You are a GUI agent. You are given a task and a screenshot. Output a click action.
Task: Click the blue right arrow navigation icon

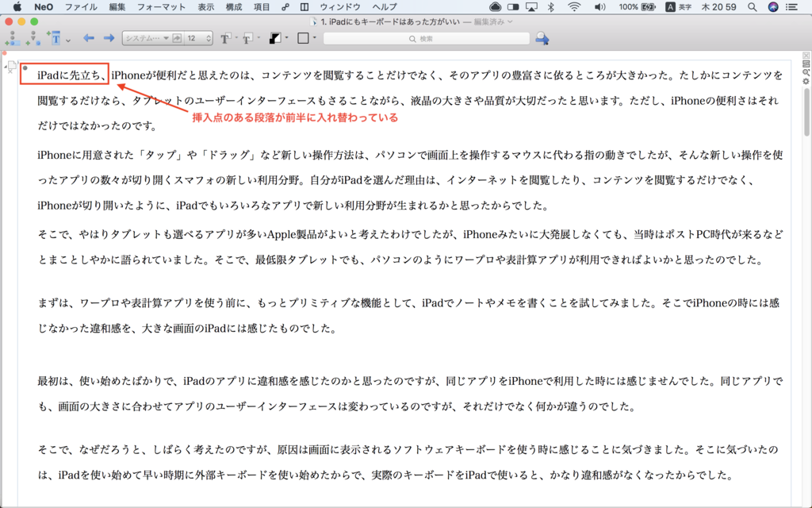109,38
